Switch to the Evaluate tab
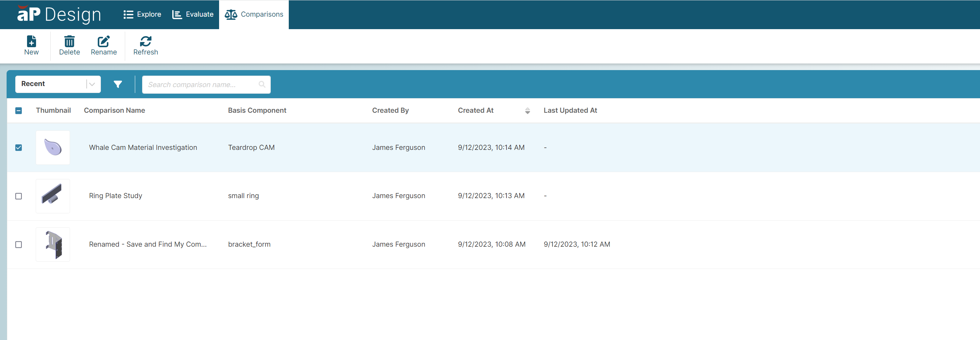980x340 pixels. [193, 15]
